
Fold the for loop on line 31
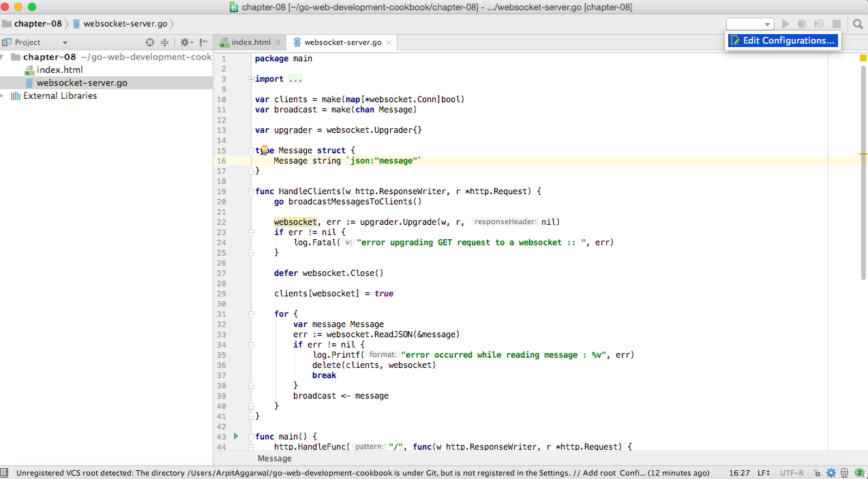(251, 314)
